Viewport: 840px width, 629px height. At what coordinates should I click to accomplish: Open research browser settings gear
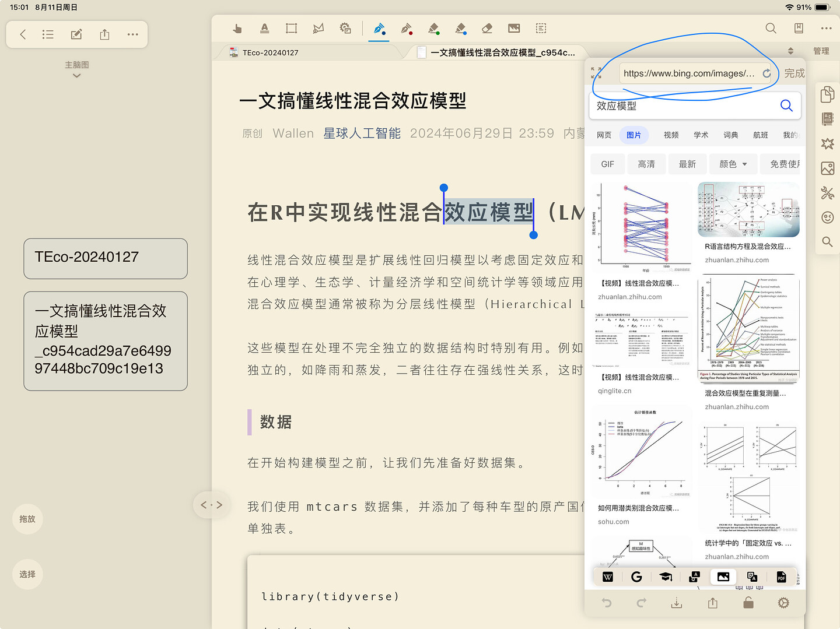coord(783,603)
